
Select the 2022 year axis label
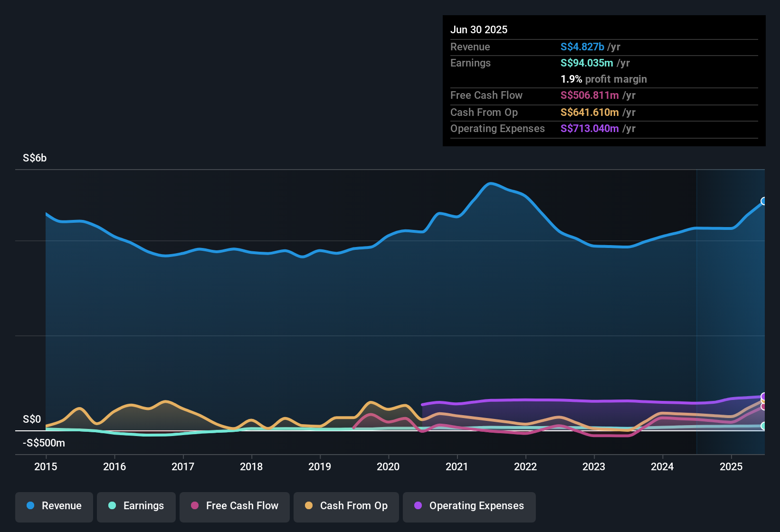click(525, 466)
